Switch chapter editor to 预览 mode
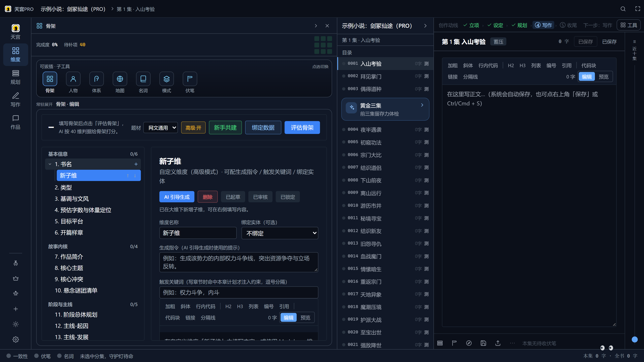 click(604, 77)
